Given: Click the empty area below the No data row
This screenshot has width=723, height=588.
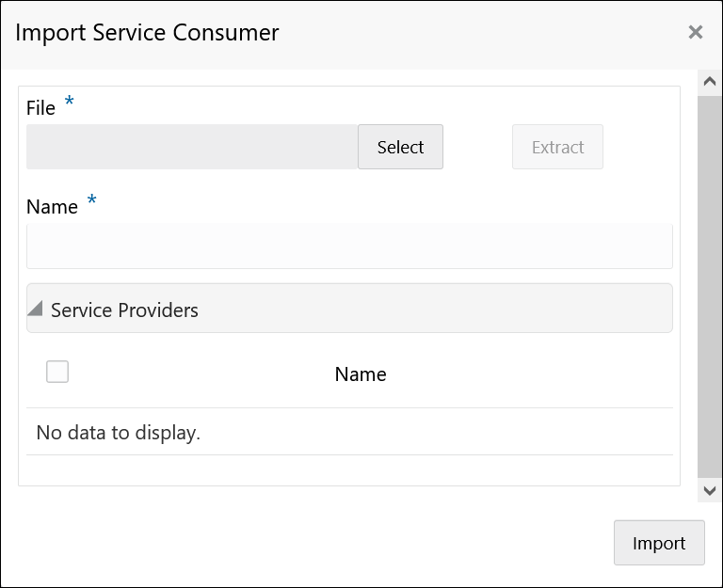Looking at the screenshot, I should tap(349, 469).
